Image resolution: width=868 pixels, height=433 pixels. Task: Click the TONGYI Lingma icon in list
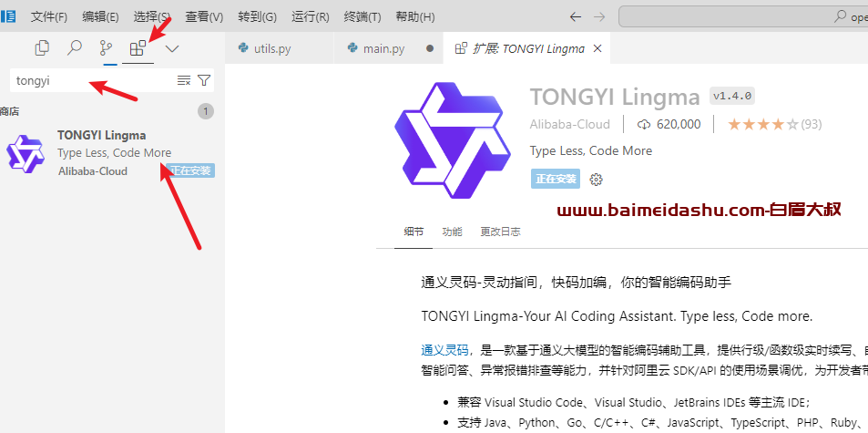[25, 153]
